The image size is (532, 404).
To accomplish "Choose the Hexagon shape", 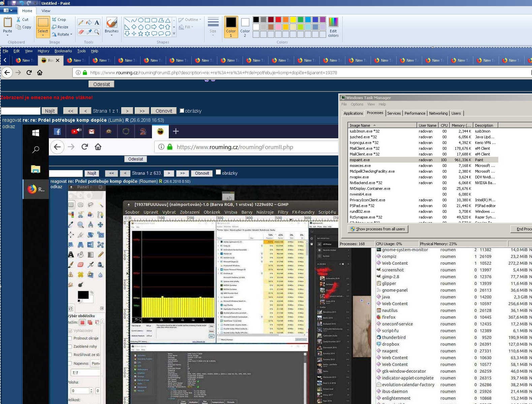I will tap(148, 27).
